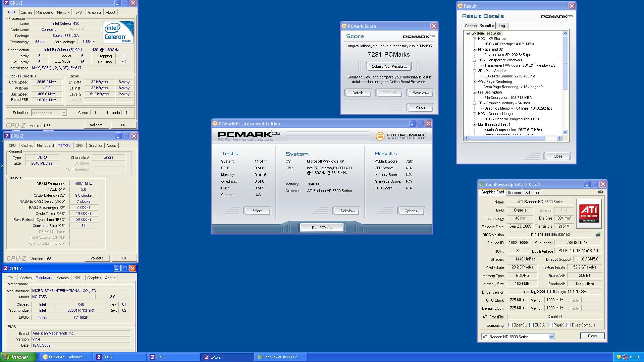The height and width of the screenshot is (362, 644).
Task: Click the Result tree horizontal scrollbar thumb
Action: 507,138
